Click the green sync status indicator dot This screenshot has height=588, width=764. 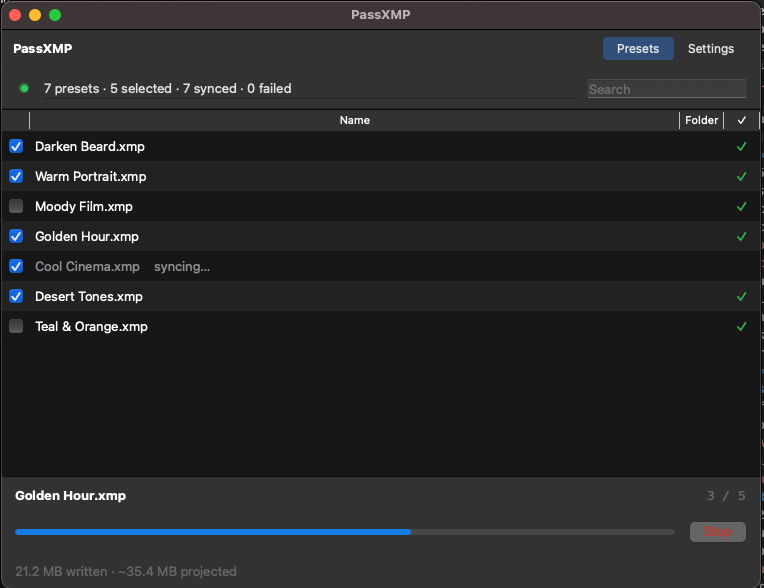point(24,89)
